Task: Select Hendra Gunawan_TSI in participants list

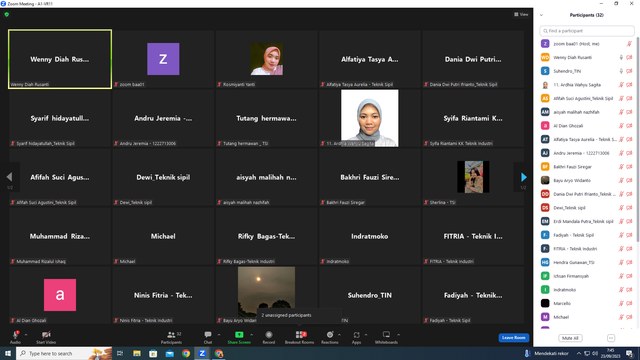Action: [587, 262]
